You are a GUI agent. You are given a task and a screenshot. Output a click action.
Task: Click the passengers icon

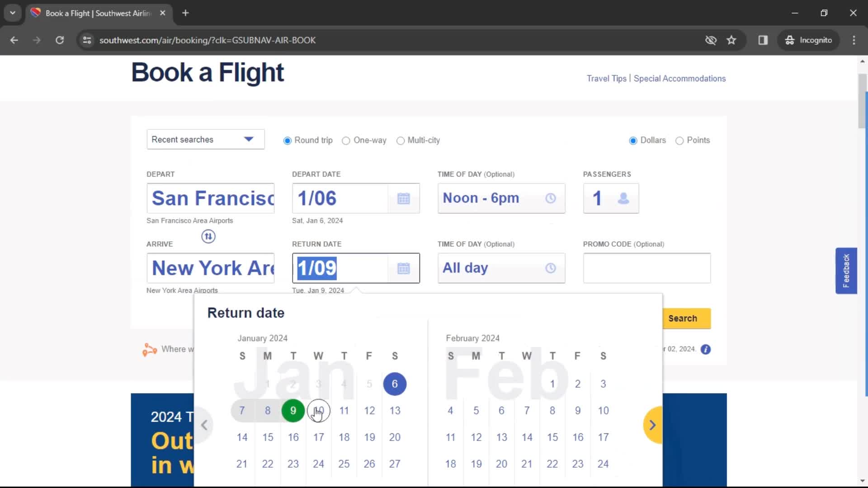click(625, 198)
